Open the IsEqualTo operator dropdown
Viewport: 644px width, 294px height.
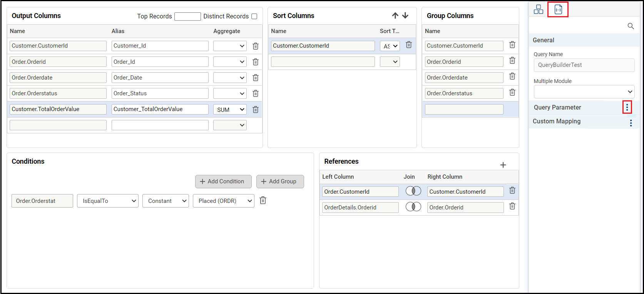107,201
